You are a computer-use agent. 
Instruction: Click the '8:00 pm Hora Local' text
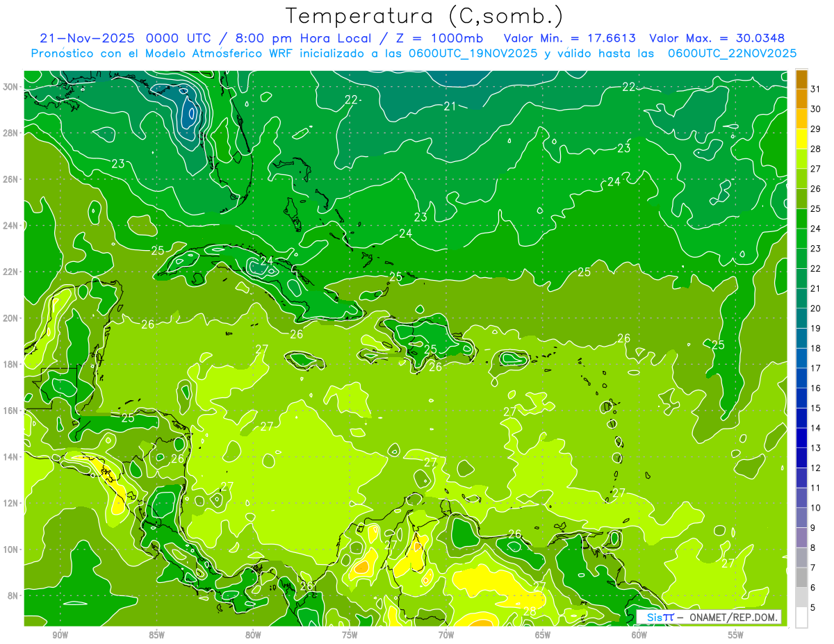(306, 38)
